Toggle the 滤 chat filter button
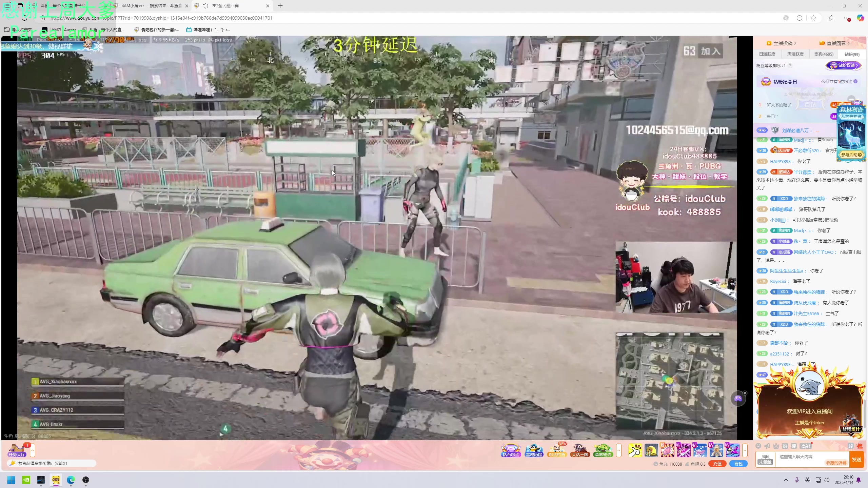Image resolution: width=868 pixels, height=488 pixels. [x=851, y=446]
